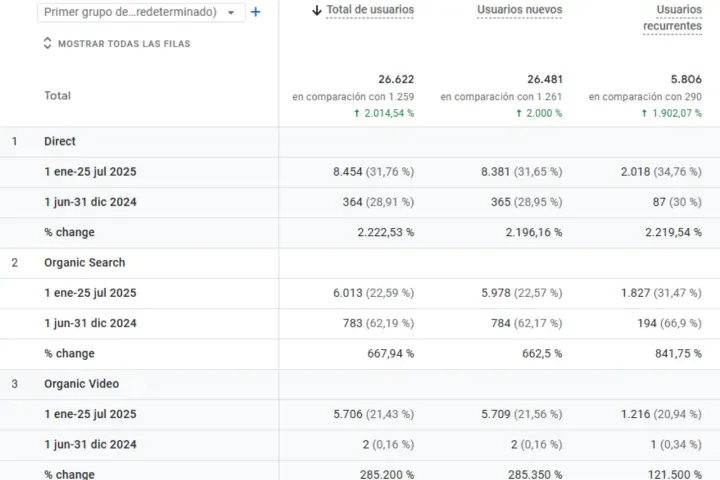
Task: Click Direct 2025 value 8.454 (31,76 %)
Action: coord(373,172)
